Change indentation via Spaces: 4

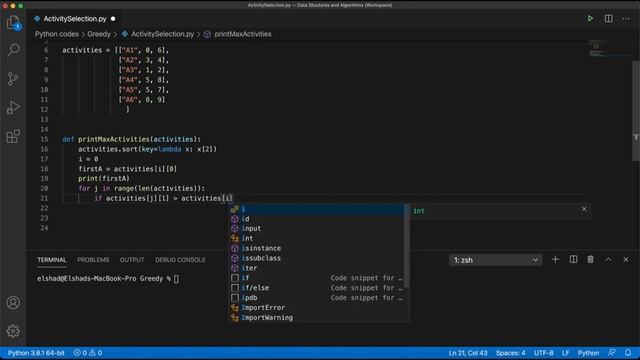[511, 353]
